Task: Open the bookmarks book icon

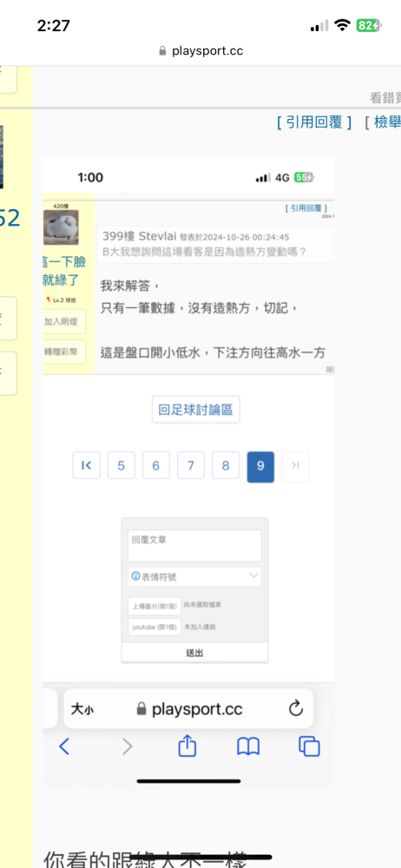Action: click(248, 746)
